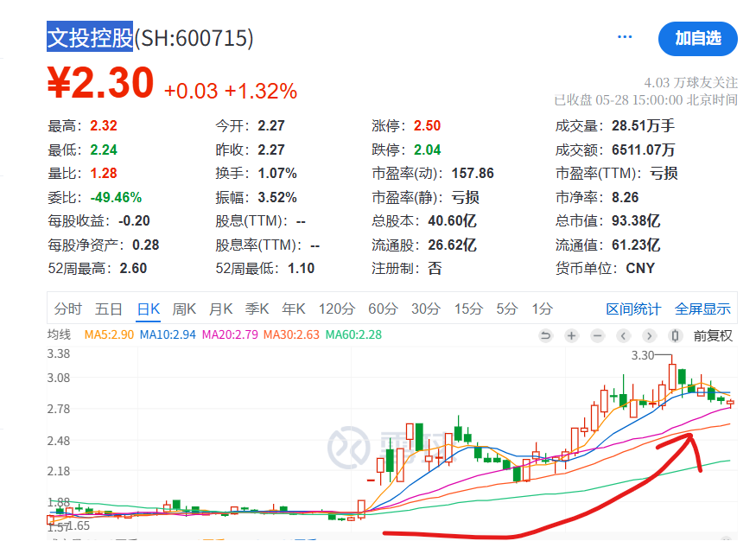
Task: Click the 成交量 value 28.51万手
Action: pyautogui.click(x=643, y=126)
